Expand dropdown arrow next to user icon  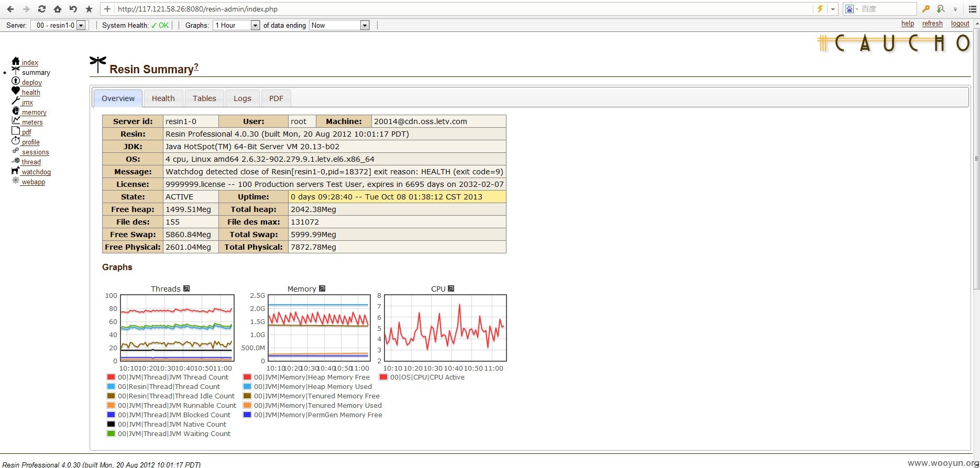[955, 9]
